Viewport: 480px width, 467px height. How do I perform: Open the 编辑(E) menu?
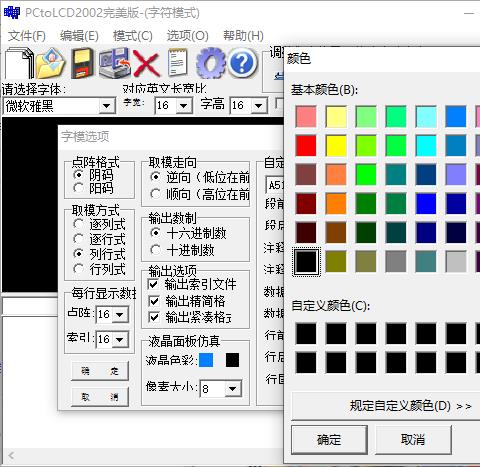point(79,36)
